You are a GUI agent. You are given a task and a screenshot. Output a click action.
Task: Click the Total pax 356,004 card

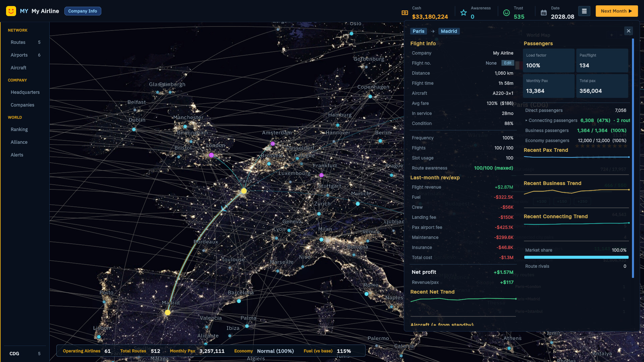tap(602, 86)
